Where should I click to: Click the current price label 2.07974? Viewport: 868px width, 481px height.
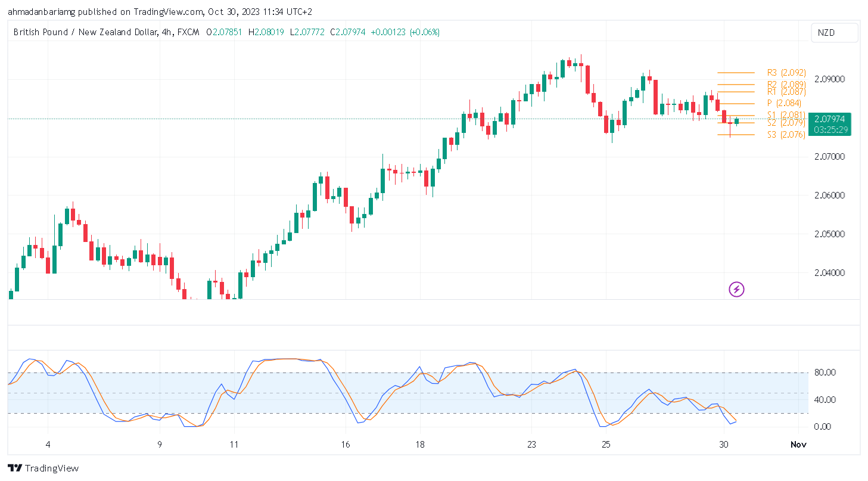pyautogui.click(x=833, y=119)
